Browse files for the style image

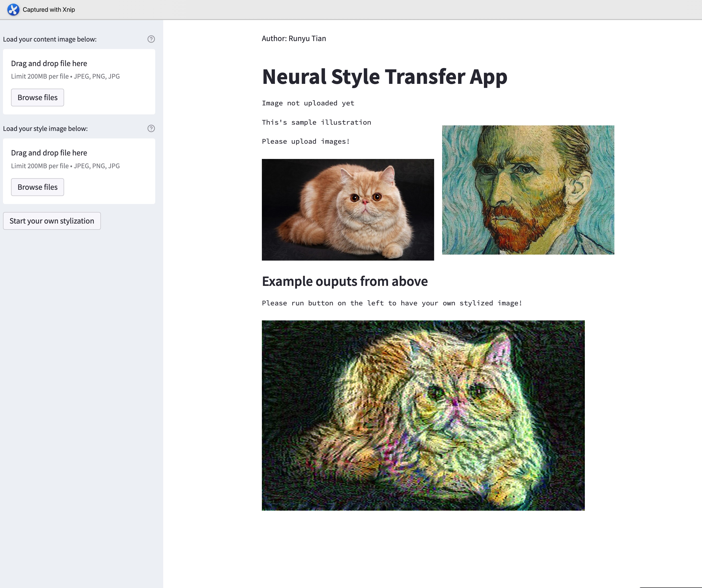(x=38, y=187)
